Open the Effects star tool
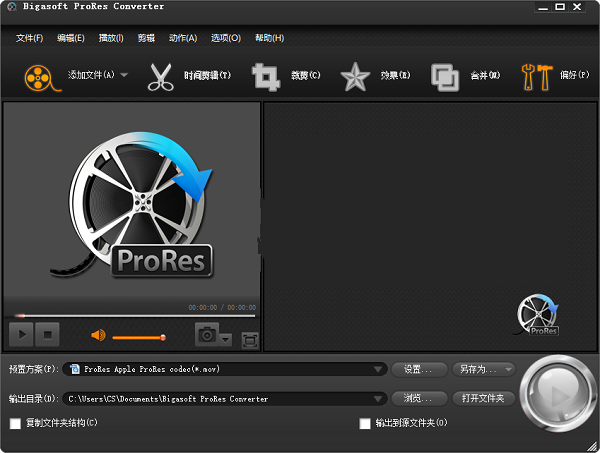This screenshot has height=453, width=600. click(x=355, y=76)
